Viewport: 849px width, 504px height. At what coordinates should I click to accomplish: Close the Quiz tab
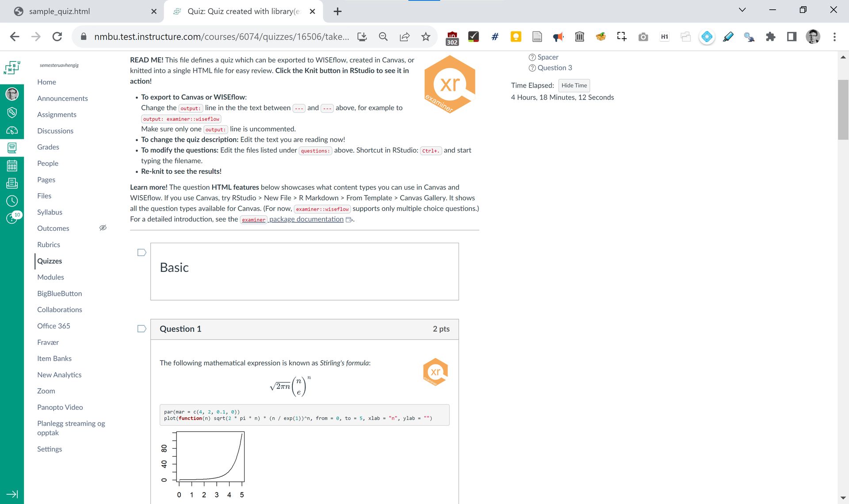click(x=313, y=11)
